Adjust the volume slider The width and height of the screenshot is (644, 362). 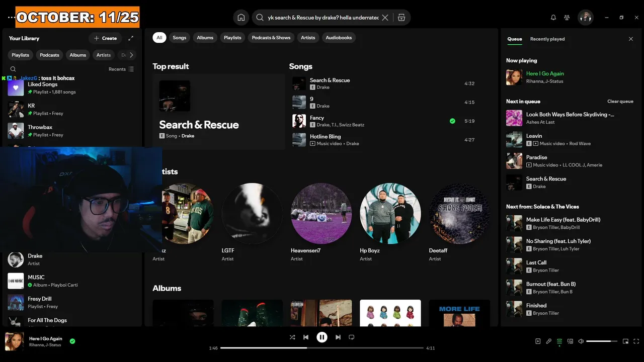pyautogui.click(x=602, y=341)
